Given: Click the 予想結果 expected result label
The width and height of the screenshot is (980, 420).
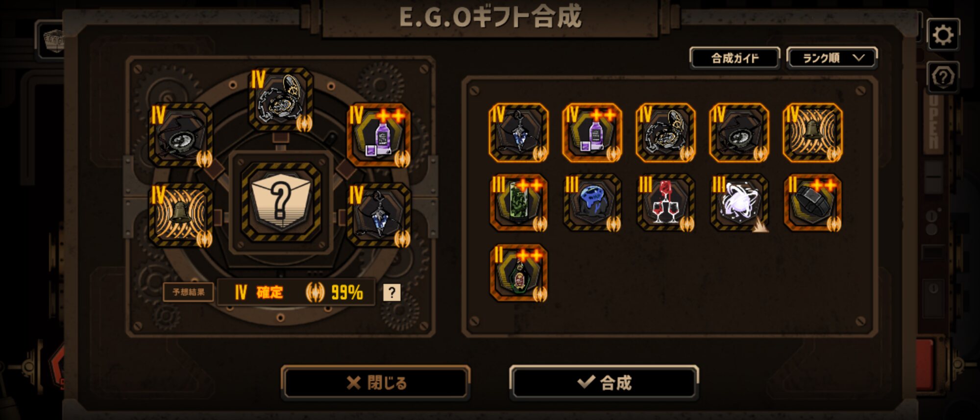Looking at the screenshot, I should (188, 292).
